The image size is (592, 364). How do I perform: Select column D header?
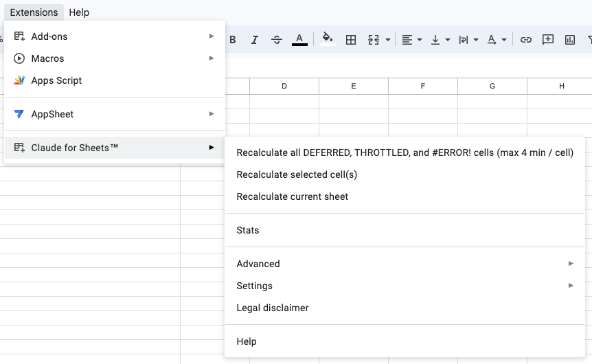tap(284, 86)
